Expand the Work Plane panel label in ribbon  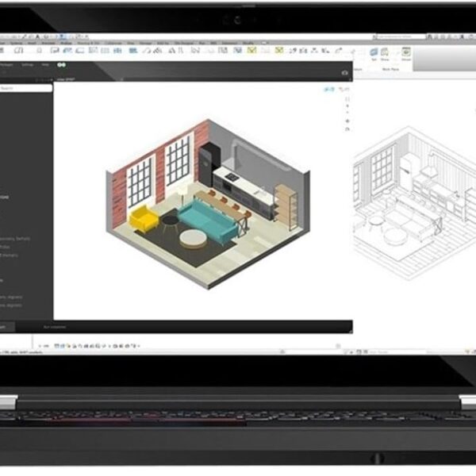click(x=390, y=70)
